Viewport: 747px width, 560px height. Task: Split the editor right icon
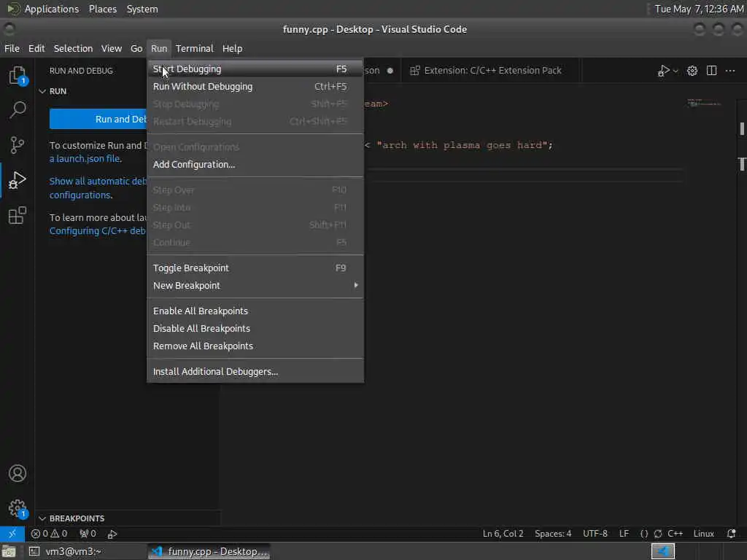711,71
